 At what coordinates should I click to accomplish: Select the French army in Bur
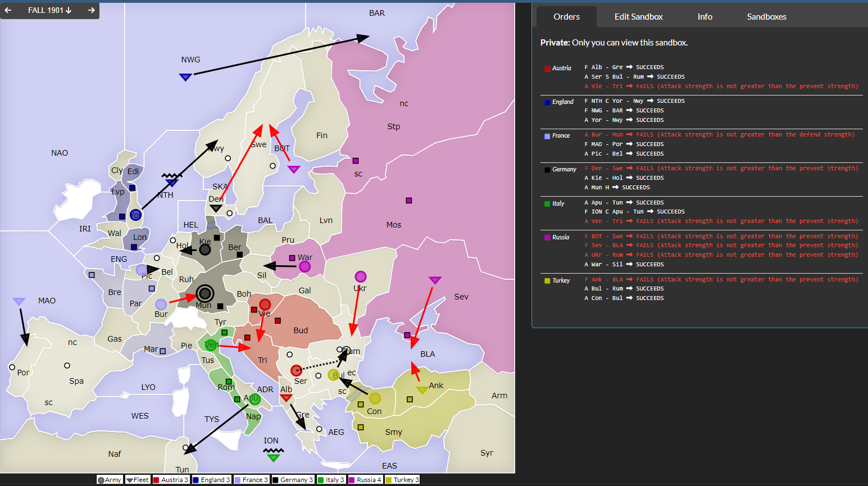161,305
